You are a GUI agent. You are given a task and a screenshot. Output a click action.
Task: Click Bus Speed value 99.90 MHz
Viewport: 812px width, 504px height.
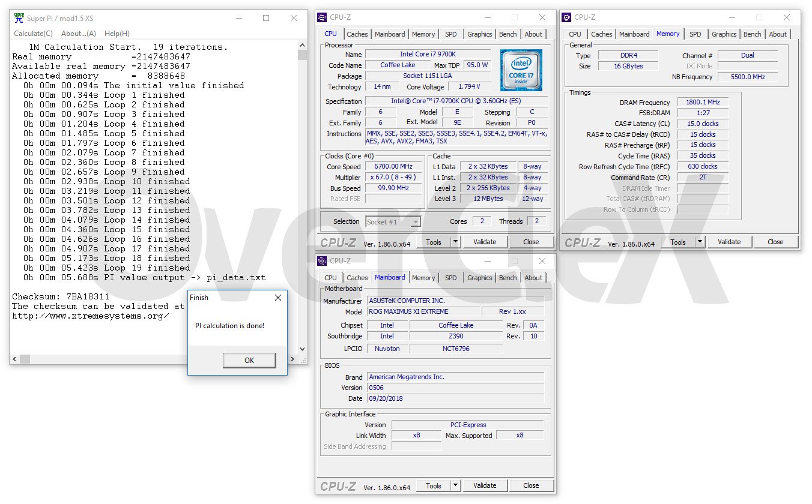tap(394, 188)
